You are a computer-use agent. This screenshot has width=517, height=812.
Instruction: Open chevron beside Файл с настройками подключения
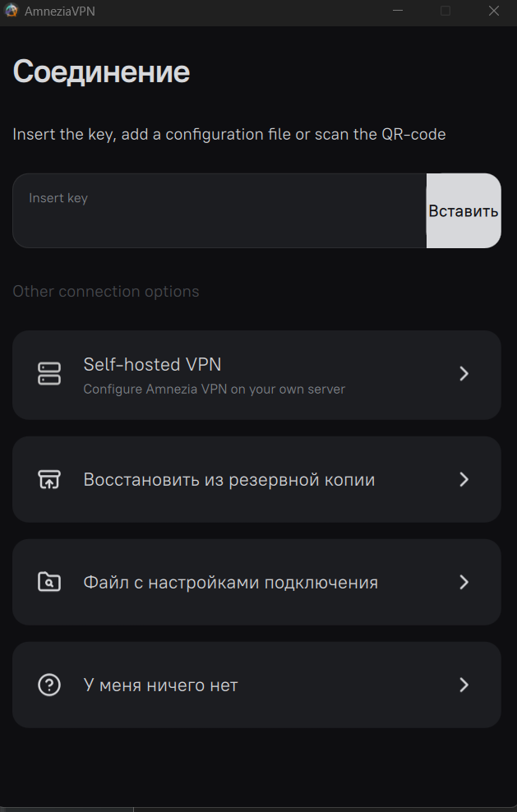(464, 582)
